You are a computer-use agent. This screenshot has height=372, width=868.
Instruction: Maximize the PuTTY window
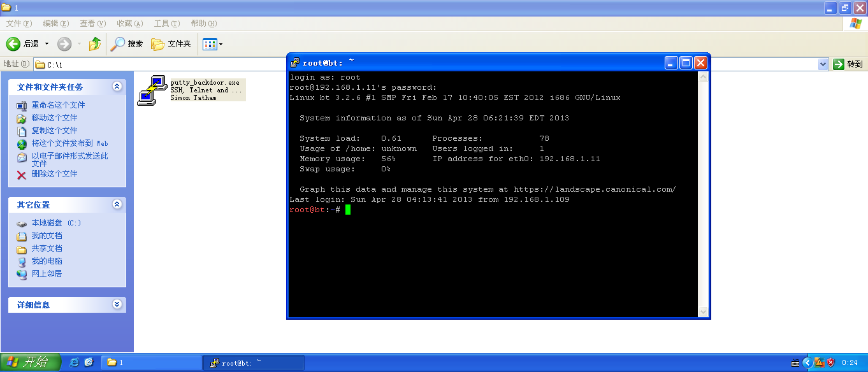[x=686, y=62]
